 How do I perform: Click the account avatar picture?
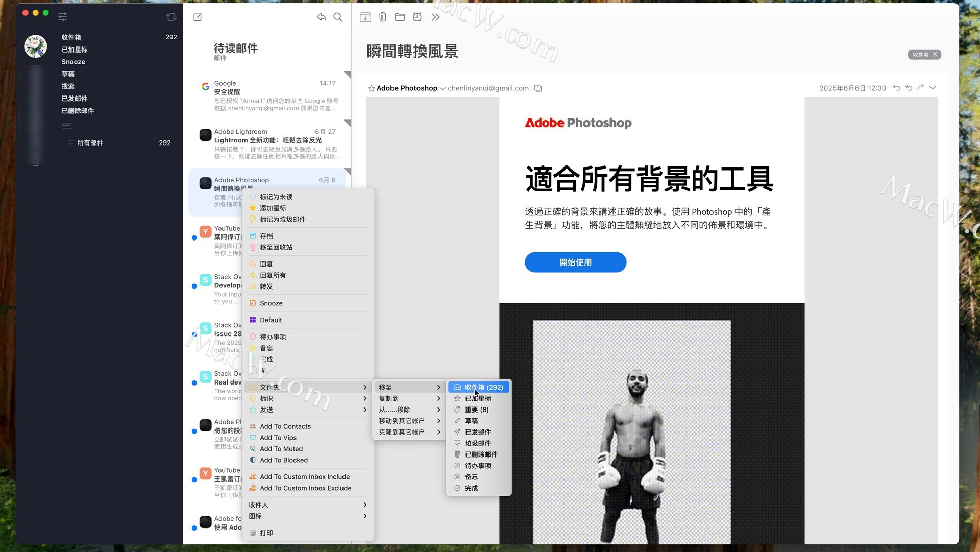(36, 46)
